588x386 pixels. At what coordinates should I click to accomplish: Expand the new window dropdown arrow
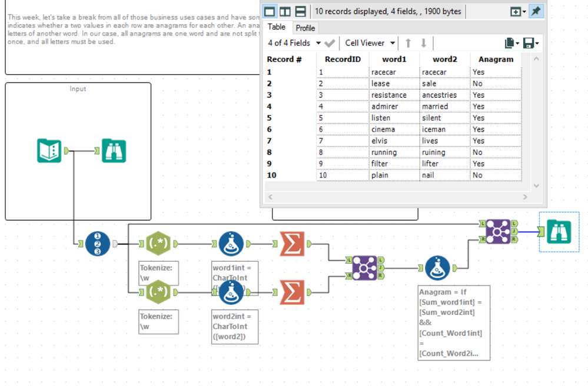[524, 12]
